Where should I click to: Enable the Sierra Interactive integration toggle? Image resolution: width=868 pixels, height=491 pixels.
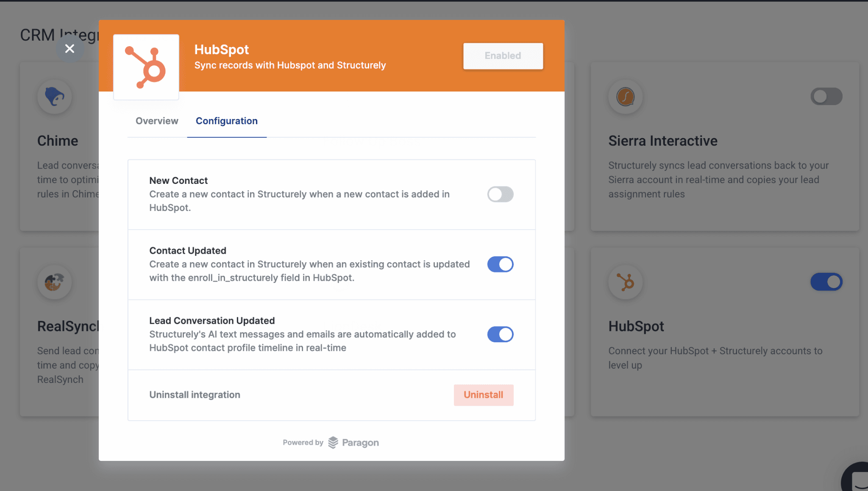click(826, 97)
